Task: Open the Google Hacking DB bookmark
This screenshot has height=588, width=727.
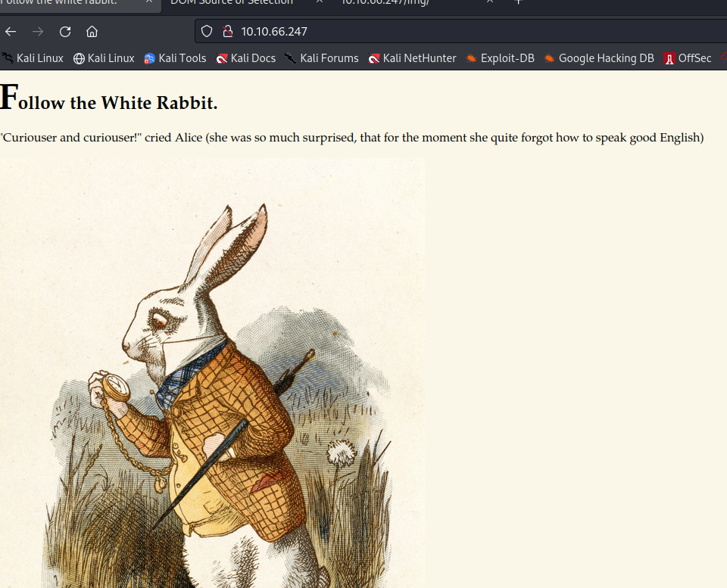Action: (598, 58)
